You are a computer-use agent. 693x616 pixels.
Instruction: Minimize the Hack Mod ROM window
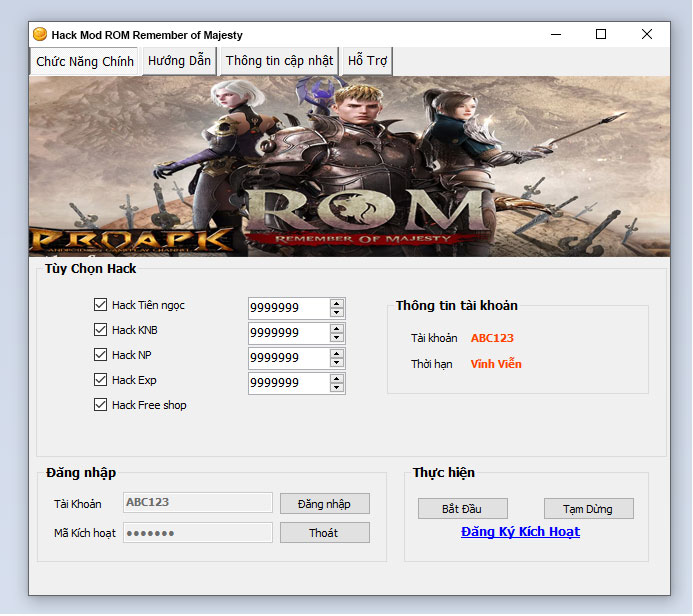(x=556, y=34)
